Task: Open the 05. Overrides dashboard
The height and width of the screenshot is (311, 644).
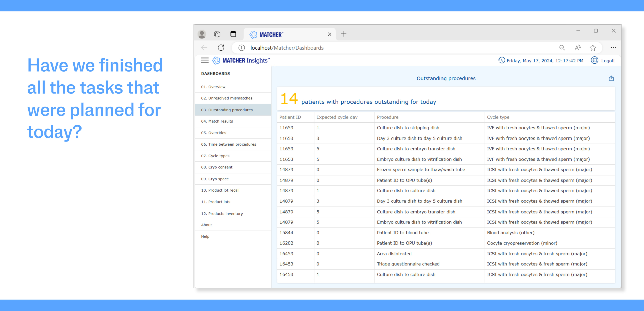Action: [233, 133]
